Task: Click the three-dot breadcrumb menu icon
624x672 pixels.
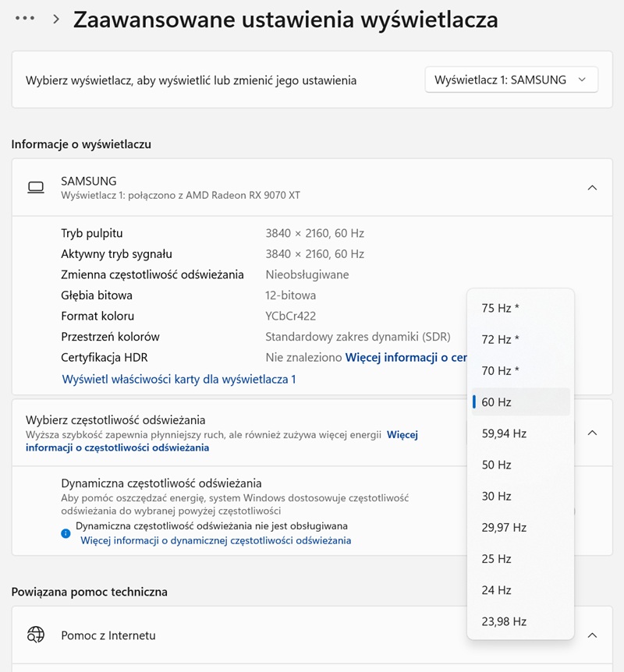Action: [x=25, y=19]
